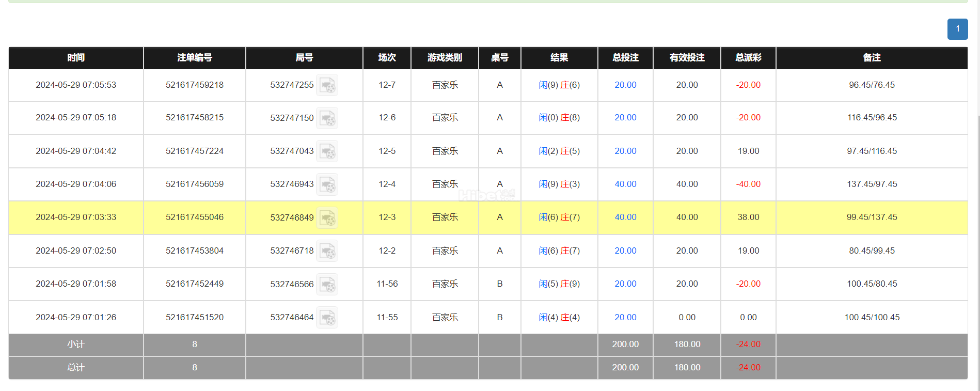Select bet slip number 521617457224
980x391 pixels.
pos(195,151)
